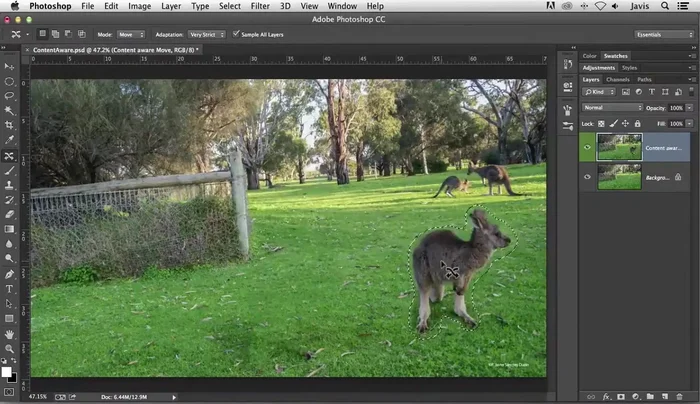
Task: Switch to the Channels tab
Action: pyautogui.click(x=618, y=79)
